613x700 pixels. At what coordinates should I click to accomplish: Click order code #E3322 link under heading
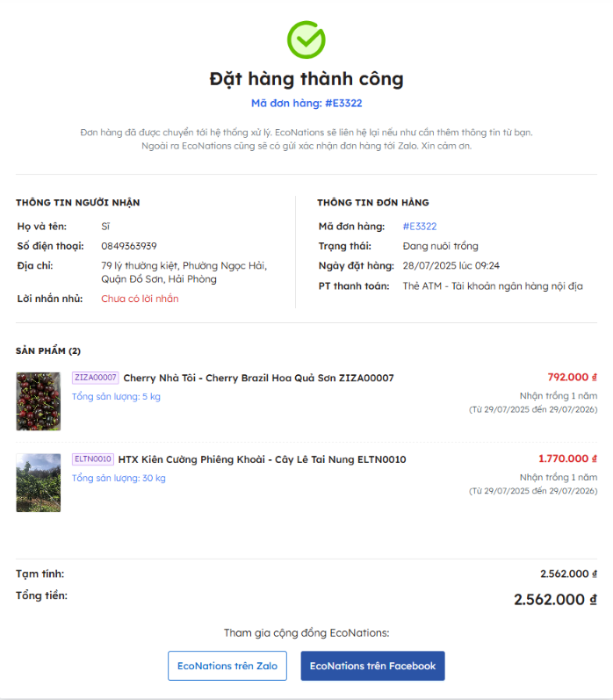[306, 103]
